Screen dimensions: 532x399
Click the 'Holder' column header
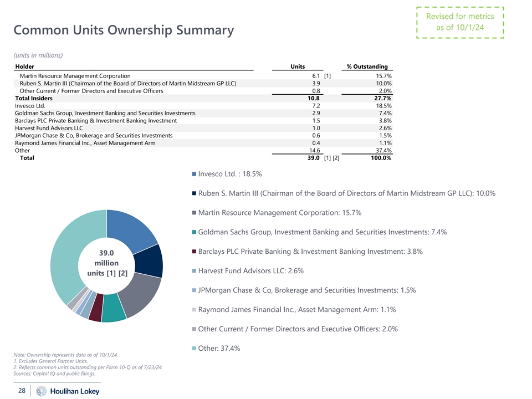pyautogui.click(x=25, y=66)
